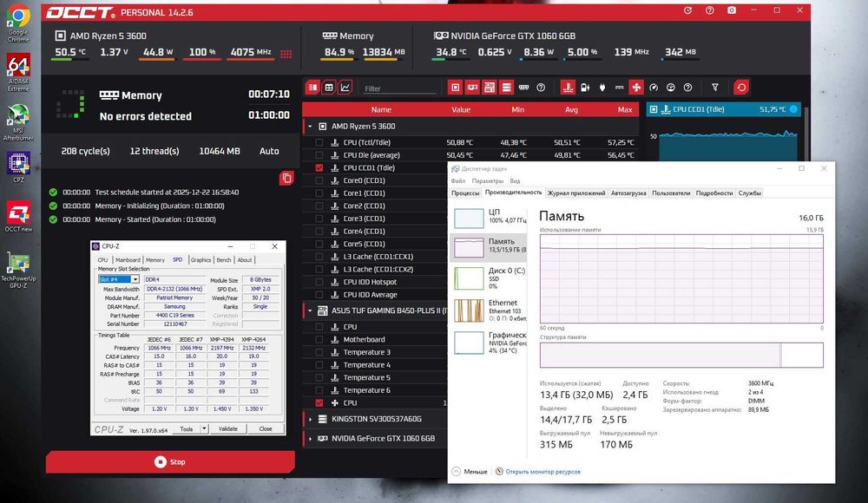Click the Close button in CPU-Z

(265, 428)
